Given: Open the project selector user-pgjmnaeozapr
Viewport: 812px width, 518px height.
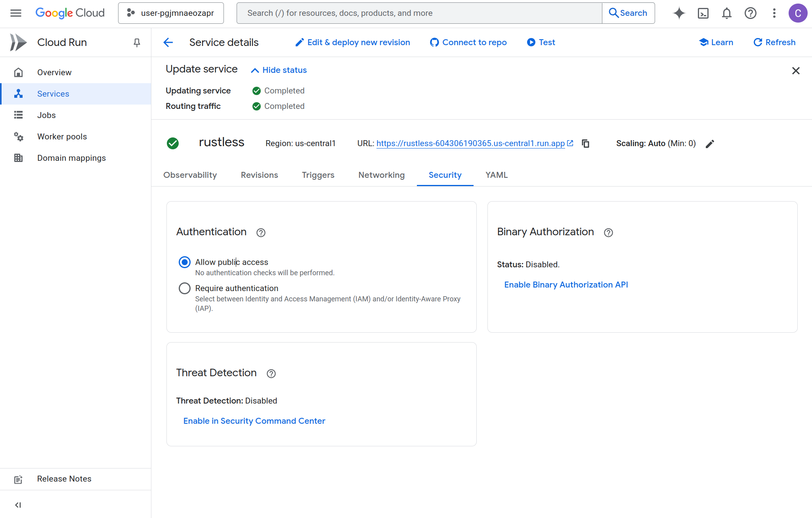Looking at the screenshot, I should 171,13.
